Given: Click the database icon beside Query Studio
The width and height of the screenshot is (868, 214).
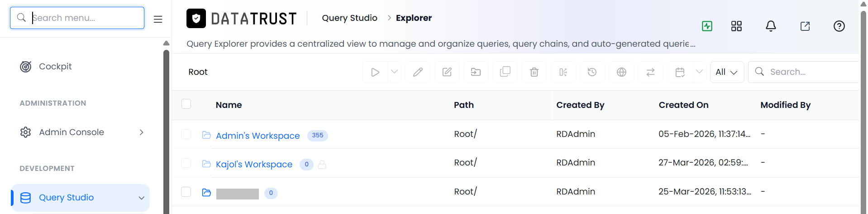Looking at the screenshot, I should pyautogui.click(x=26, y=198).
